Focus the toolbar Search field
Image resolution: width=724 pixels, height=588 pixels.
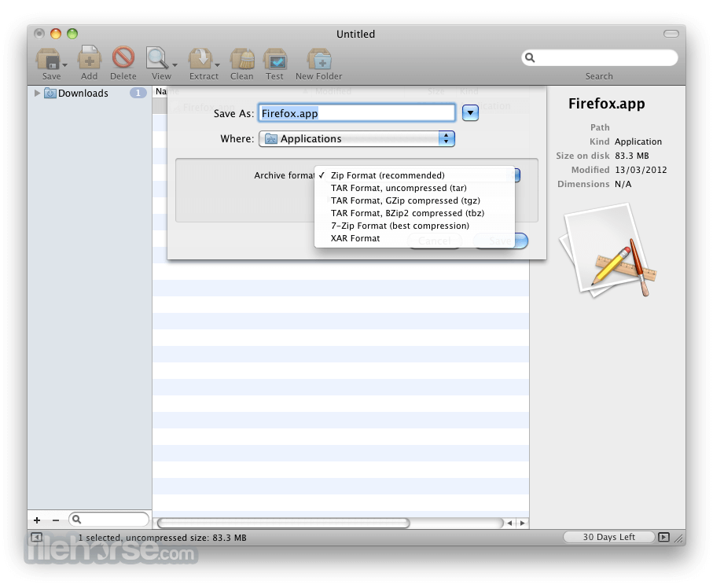point(599,57)
